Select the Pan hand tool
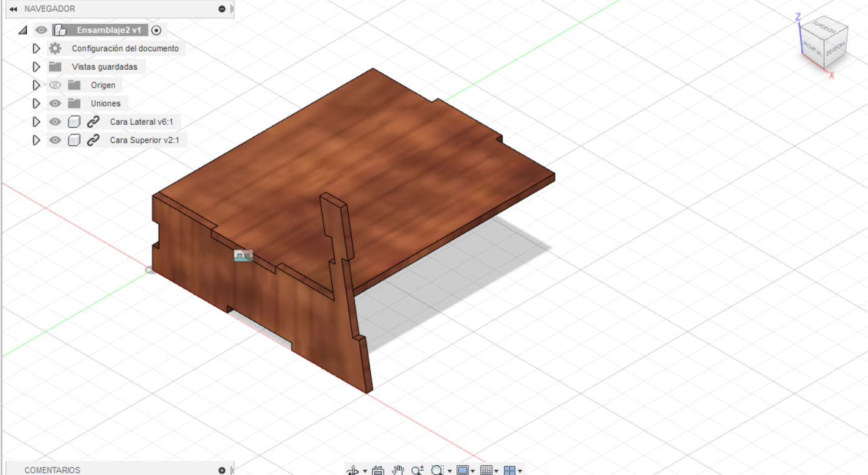Screen dimensions: 868x475 point(398,470)
